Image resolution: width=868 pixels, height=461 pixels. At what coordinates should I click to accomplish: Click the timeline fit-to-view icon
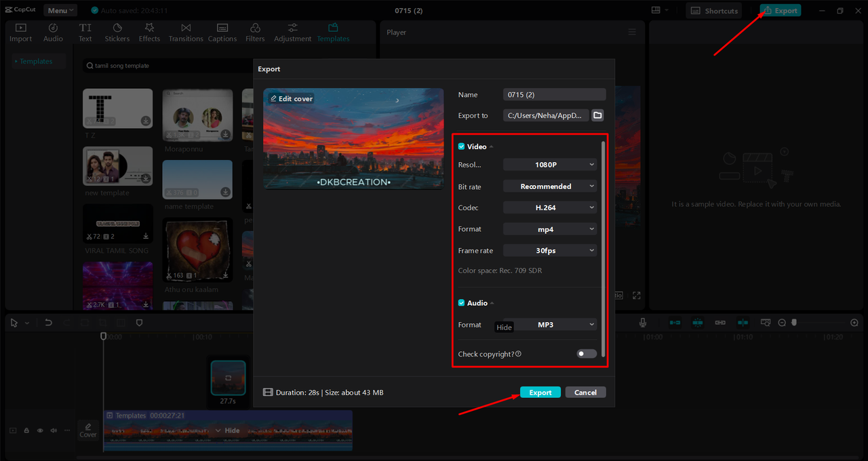[766, 323]
